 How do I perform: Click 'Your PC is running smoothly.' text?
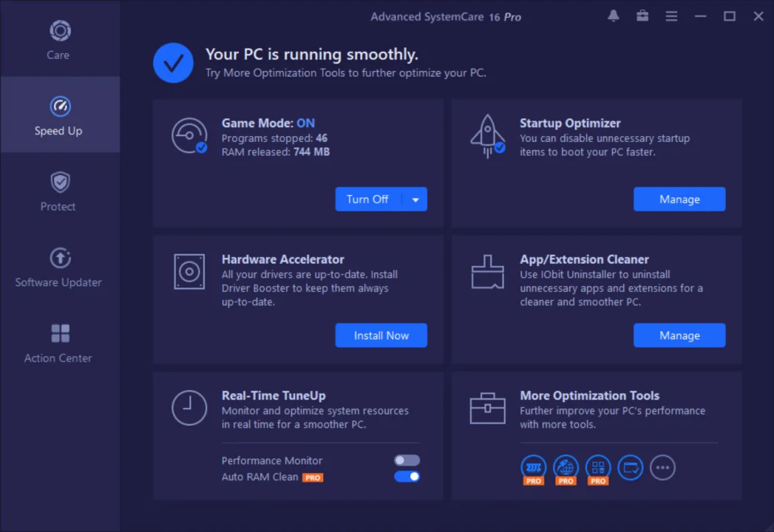pos(312,54)
